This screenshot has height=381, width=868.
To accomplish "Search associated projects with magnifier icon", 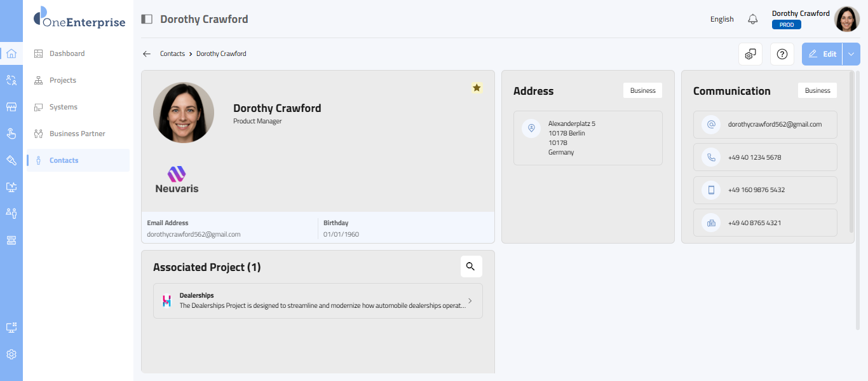I will (471, 267).
